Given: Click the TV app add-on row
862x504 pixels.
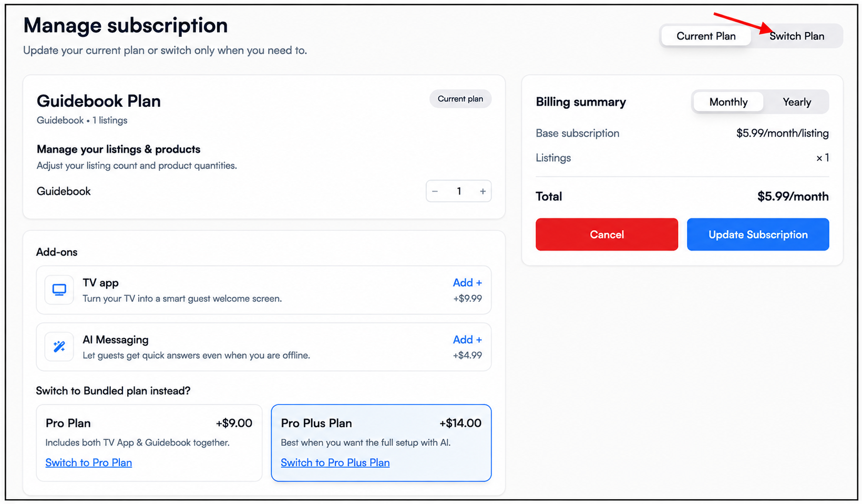Looking at the screenshot, I should [264, 290].
